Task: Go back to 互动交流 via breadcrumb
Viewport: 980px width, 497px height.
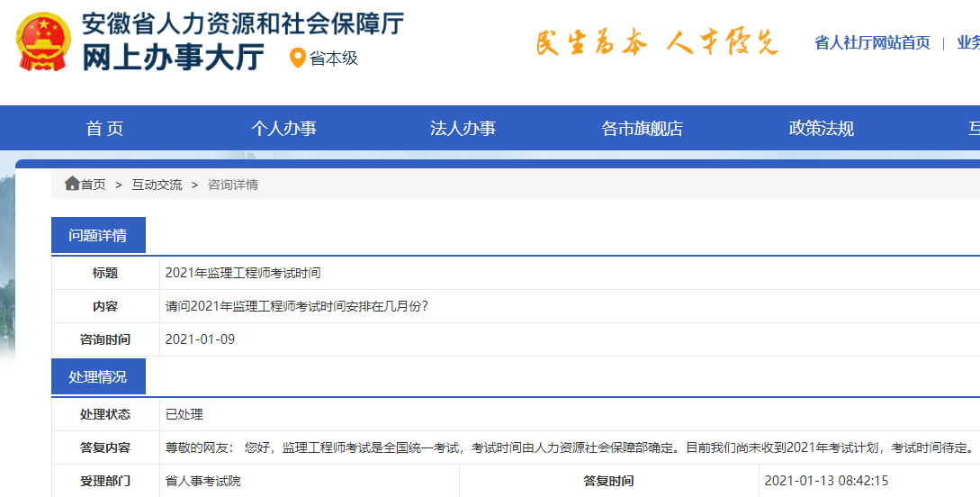Action: tap(157, 185)
